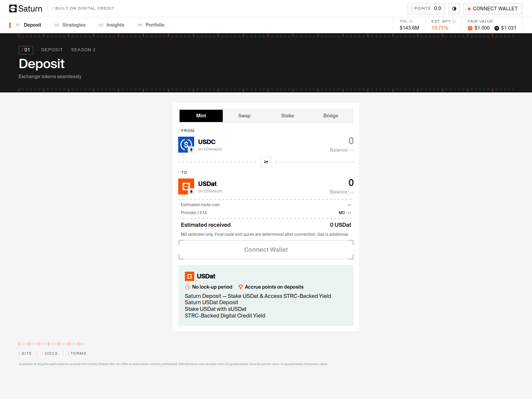Viewport: 532px width, 399px height.
Task: Open the Points counter
Action: [426, 9]
